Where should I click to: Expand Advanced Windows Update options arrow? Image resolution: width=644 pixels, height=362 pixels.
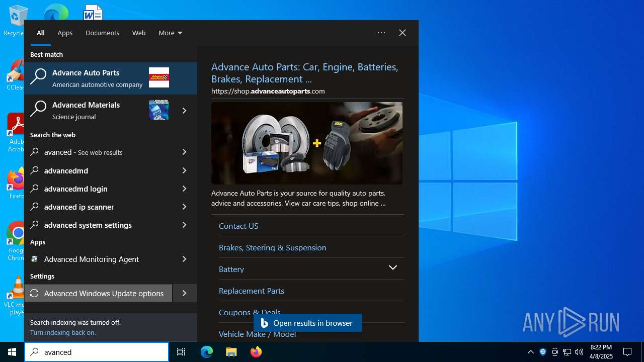point(185,293)
